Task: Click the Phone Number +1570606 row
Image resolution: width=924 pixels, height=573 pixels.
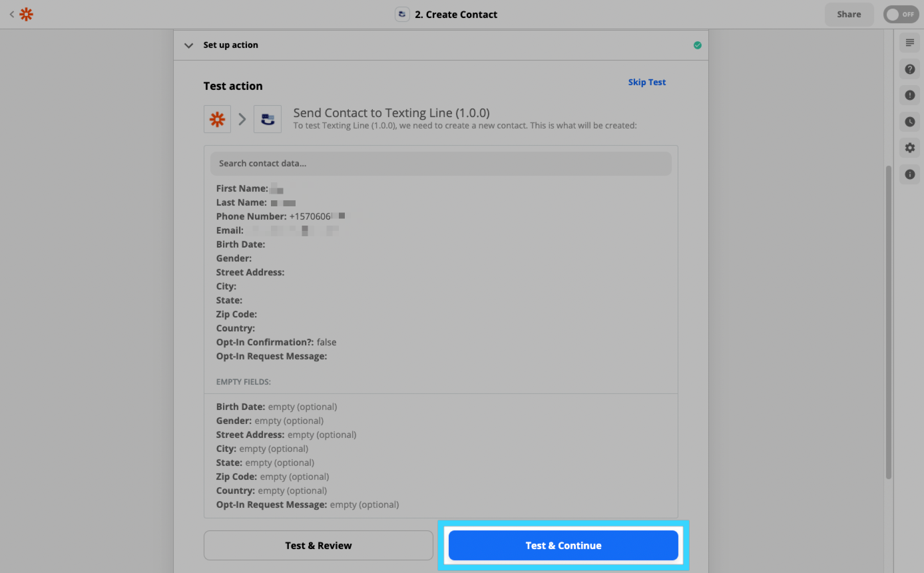Action: coord(280,216)
